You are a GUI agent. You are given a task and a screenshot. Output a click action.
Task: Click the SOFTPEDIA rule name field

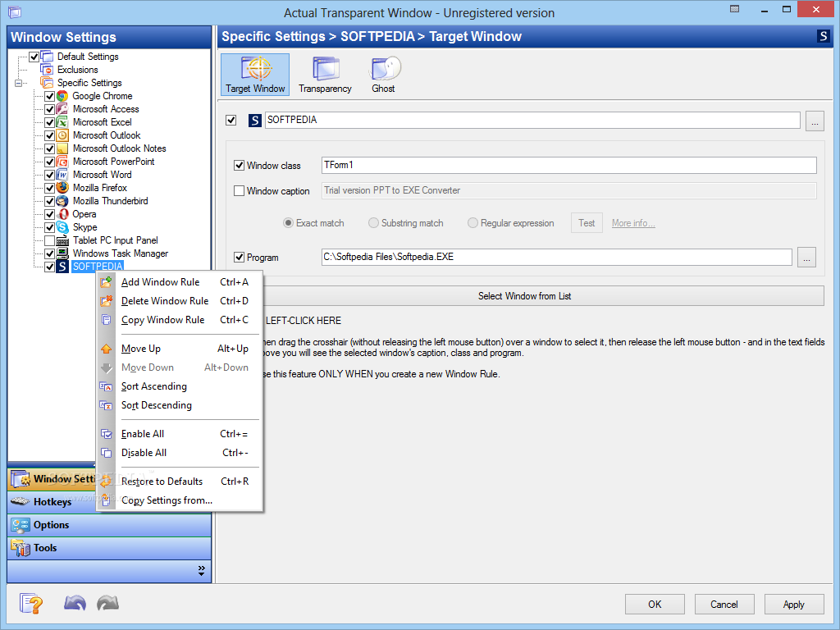[x=532, y=120]
